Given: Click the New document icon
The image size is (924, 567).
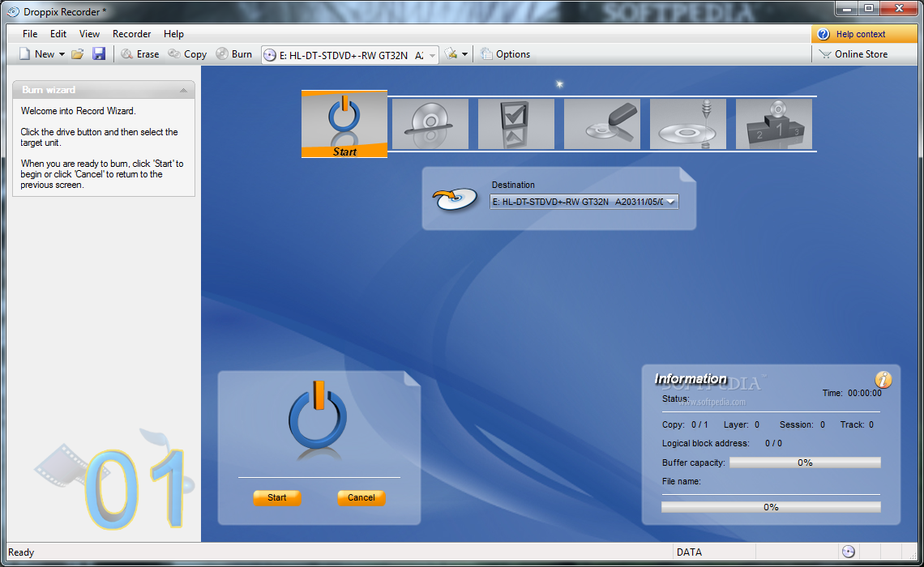Looking at the screenshot, I should point(24,54).
